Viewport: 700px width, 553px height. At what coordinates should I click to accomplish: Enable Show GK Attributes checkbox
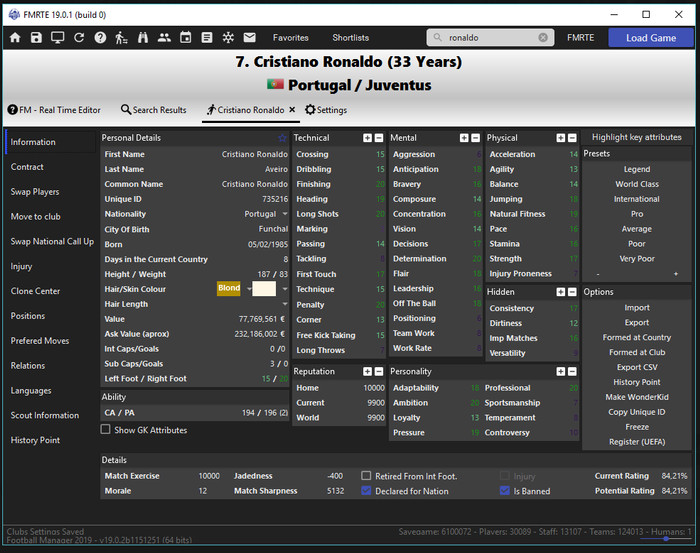[106, 429]
